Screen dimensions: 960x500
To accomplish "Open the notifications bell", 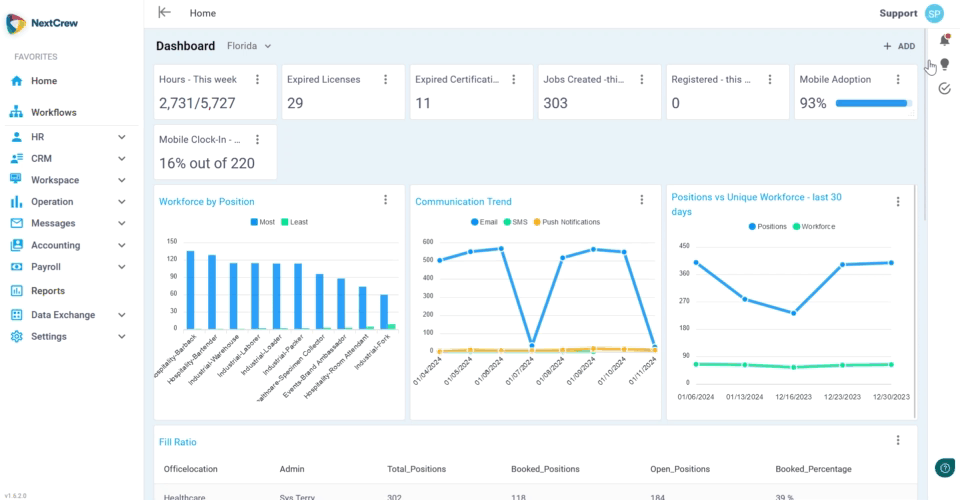I will click(x=945, y=40).
